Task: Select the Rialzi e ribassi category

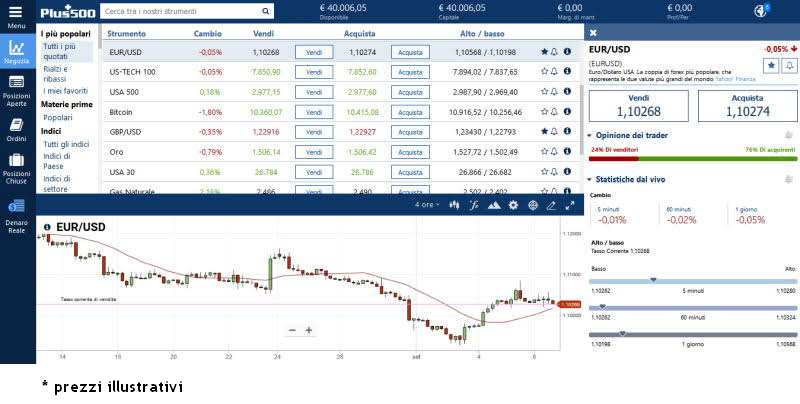Action: (x=57, y=73)
